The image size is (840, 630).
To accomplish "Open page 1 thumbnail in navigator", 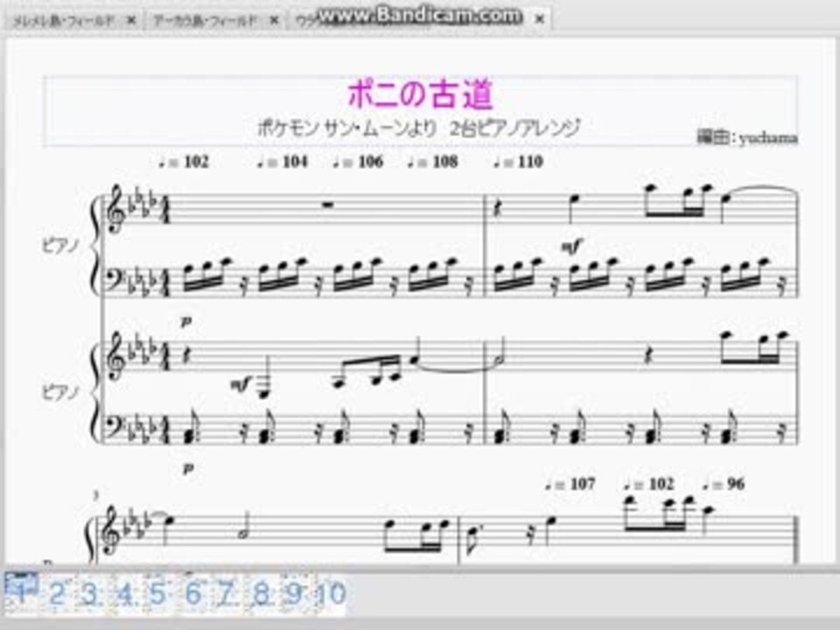I will pos(21,592).
